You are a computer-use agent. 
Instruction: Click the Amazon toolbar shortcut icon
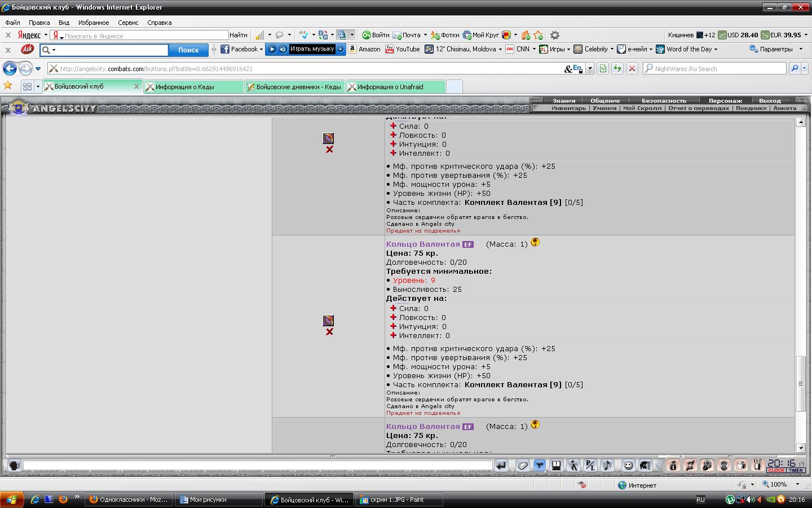[x=352, y=49]
